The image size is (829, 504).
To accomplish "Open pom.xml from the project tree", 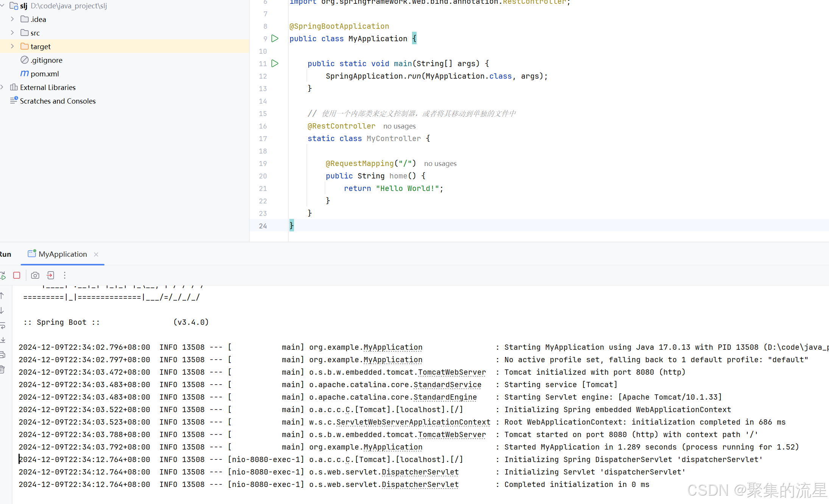I will pos(44,73).
